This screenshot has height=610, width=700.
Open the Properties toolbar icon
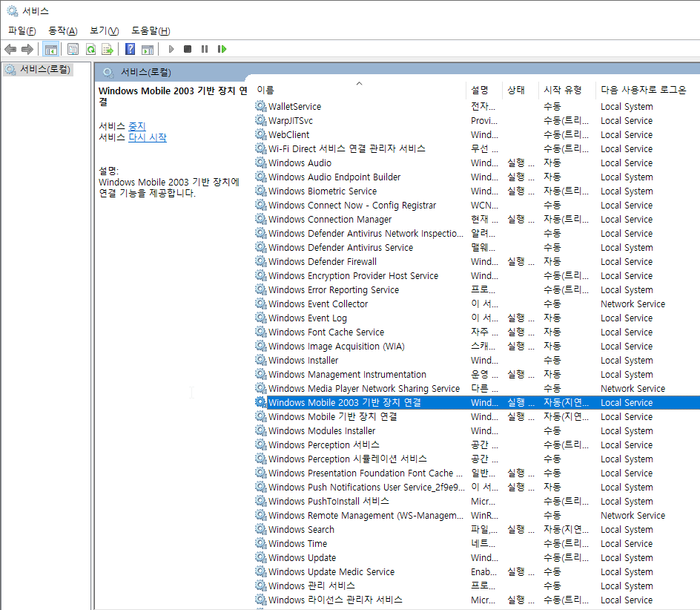pyautogui.click(x=73, y=49)
